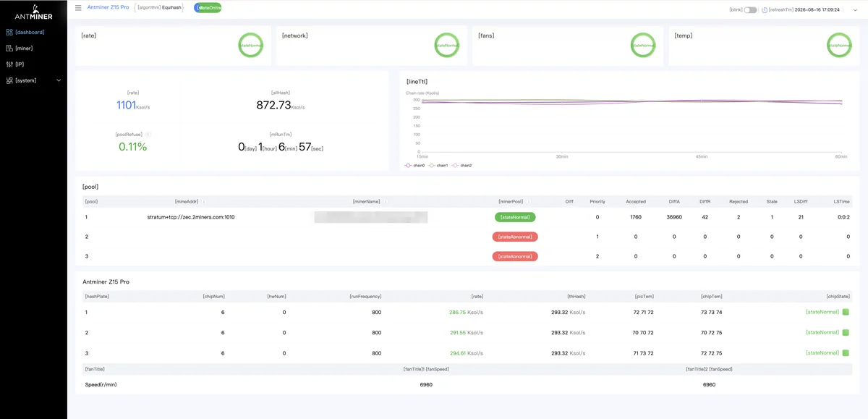Screen dimensions: 868x419
Task: Click the algorithm Equihash label
Action: coord(160,8)
